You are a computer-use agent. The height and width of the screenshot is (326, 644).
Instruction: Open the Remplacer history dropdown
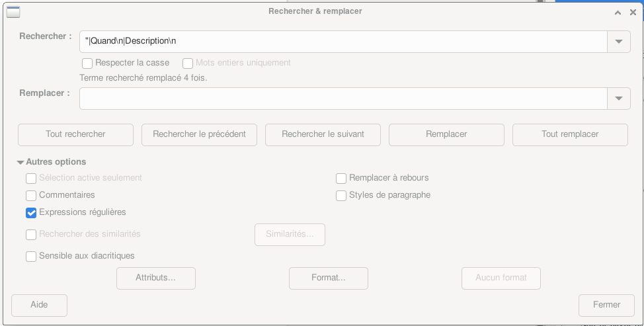[x=618, y=99]
